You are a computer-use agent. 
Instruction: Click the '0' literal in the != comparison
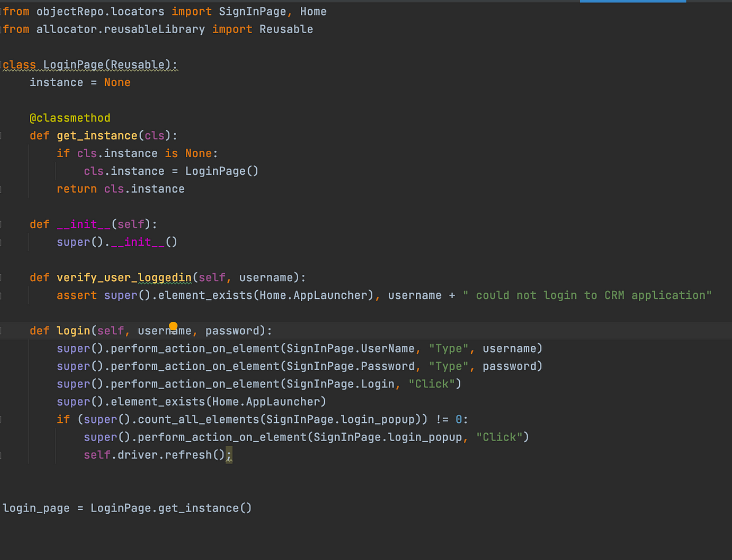[x=459, y=419]
